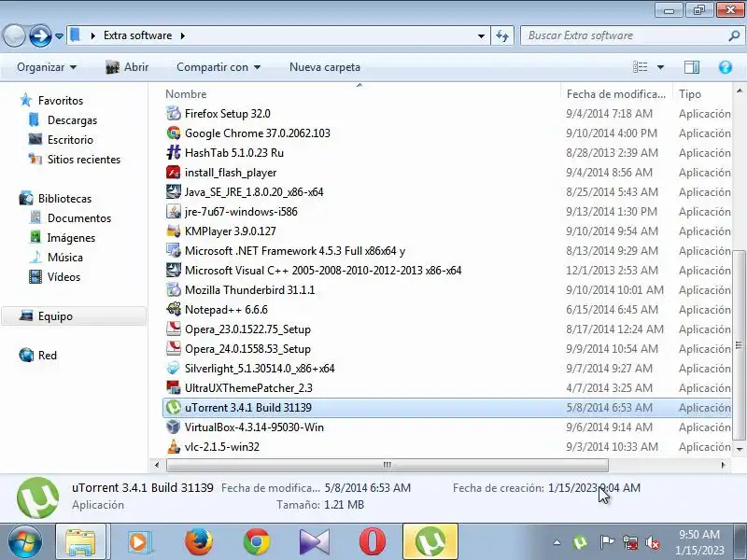This screenshot has width=747, height=560.
Task: Open the Organizar dropdown menu
Action: [47, 67]
